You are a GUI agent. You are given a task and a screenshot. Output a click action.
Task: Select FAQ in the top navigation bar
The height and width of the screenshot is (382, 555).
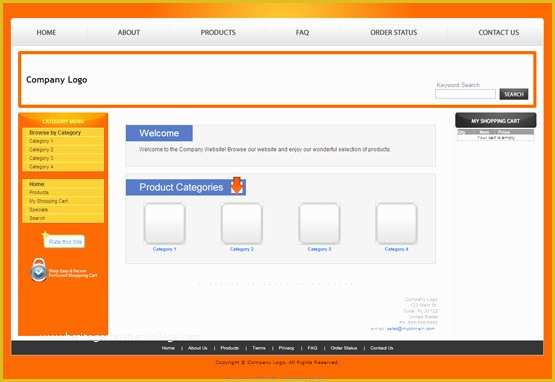(x=302, y=33)
